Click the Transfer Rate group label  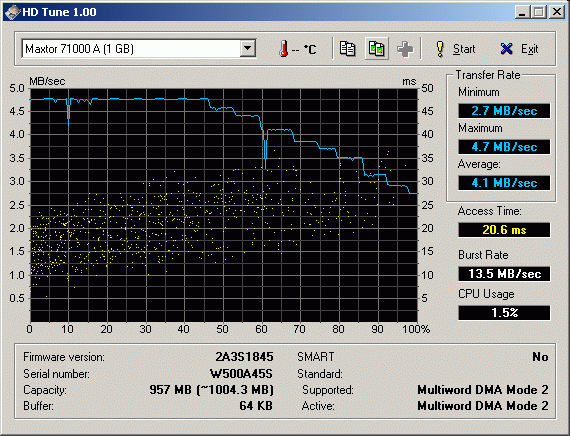[x=488, y=75]
